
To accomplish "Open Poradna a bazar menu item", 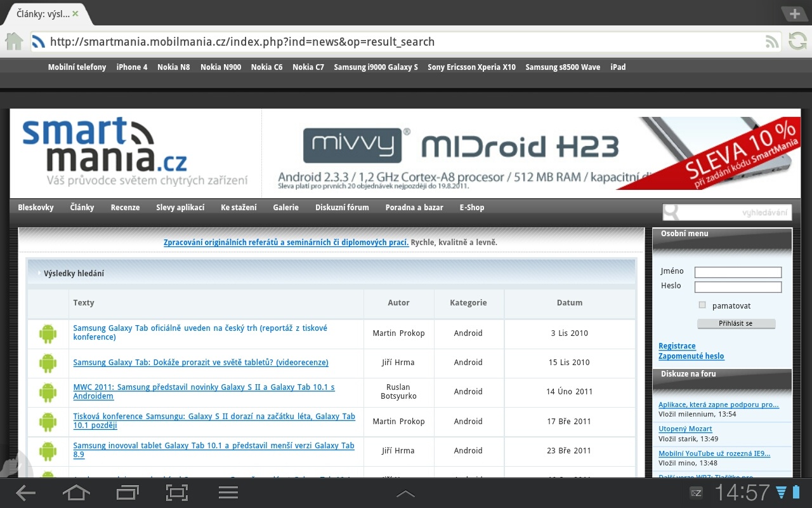I will tap(414, 208).
